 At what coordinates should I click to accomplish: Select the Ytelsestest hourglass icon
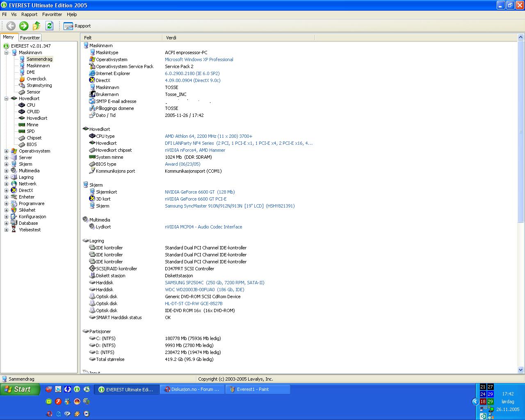(14, 230)
